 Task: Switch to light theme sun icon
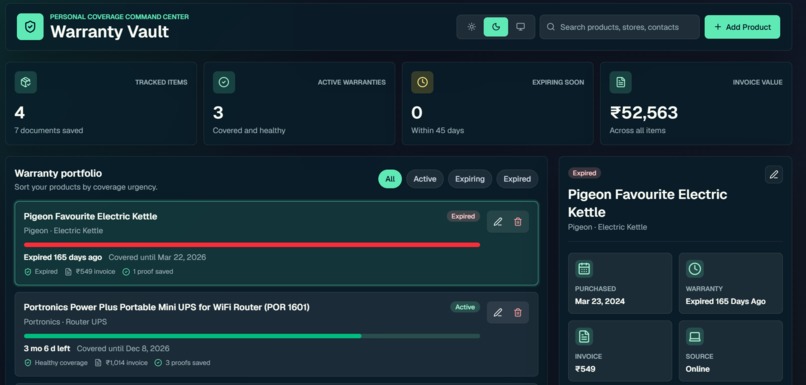[471, 27]
